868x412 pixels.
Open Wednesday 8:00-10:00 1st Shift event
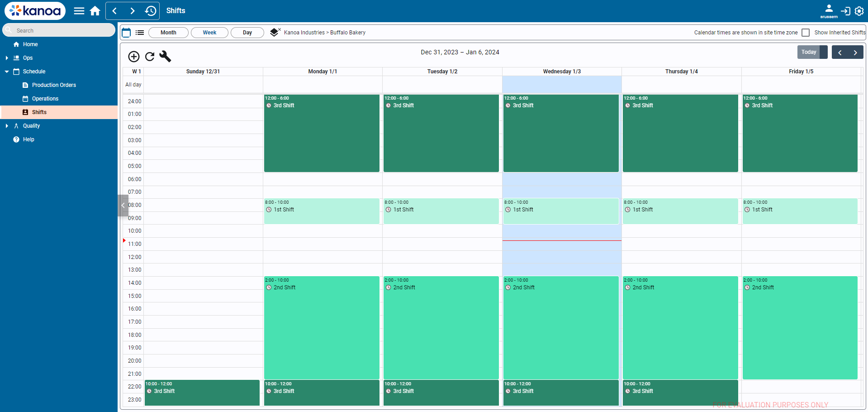[561, 211]
